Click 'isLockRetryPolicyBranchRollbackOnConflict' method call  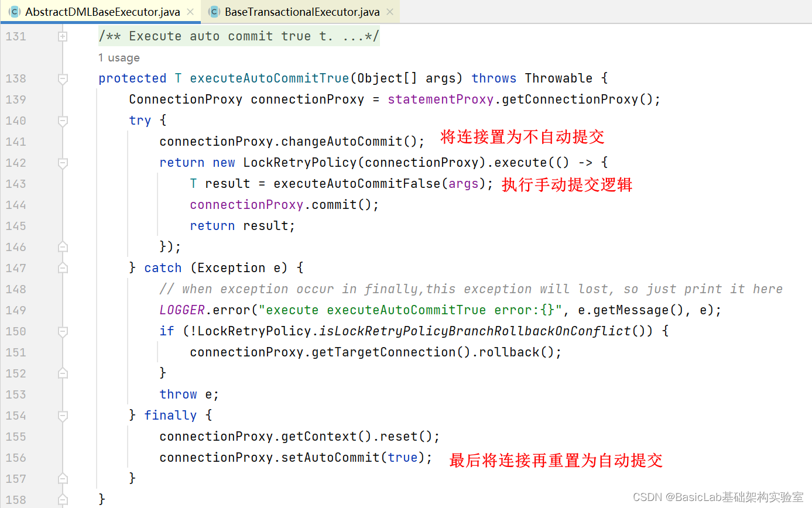click(475, 331)
